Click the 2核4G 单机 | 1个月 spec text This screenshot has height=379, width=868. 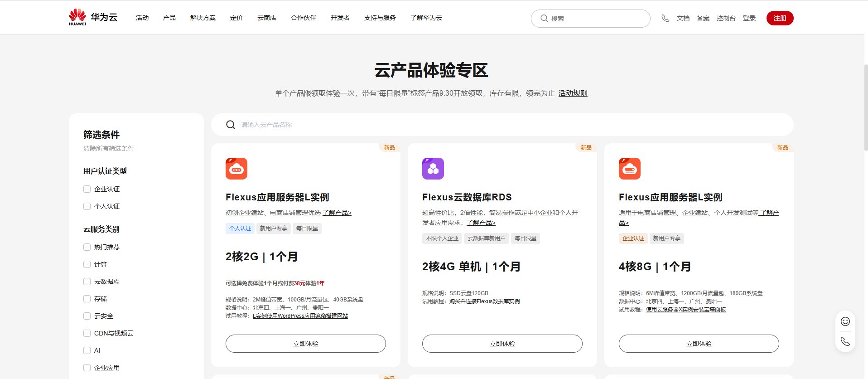tap(471, 267)
